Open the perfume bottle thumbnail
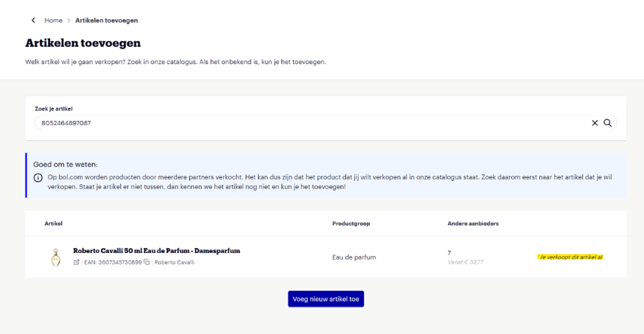 (x=56, y=257)
